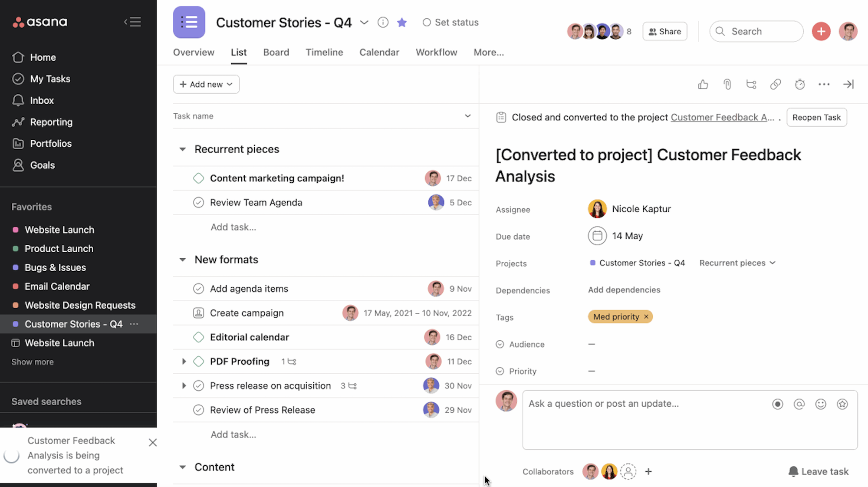This screenshot has height=487, width=868.
Task: Click Add task... under Recurrent pieces
Action: [233, 227]
